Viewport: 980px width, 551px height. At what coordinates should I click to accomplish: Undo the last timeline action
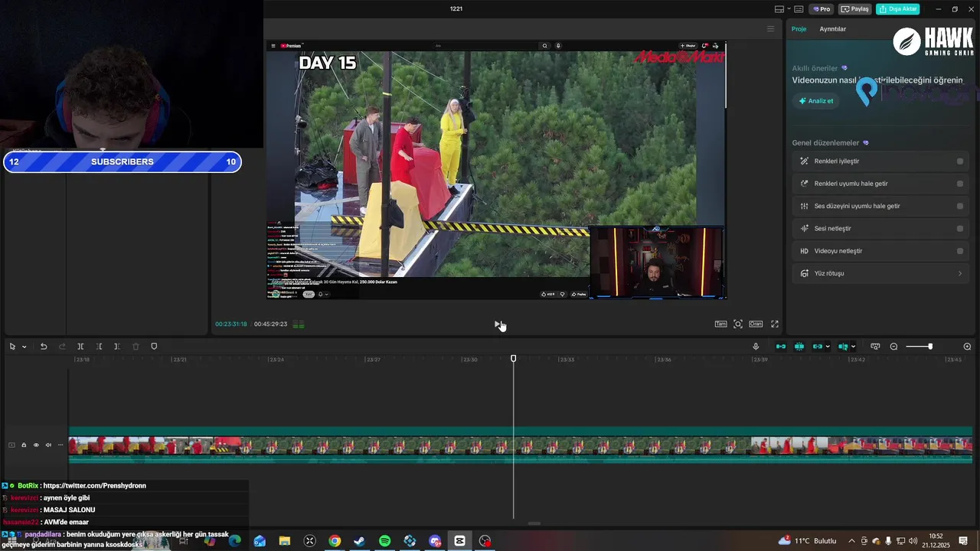pos(44,347)
